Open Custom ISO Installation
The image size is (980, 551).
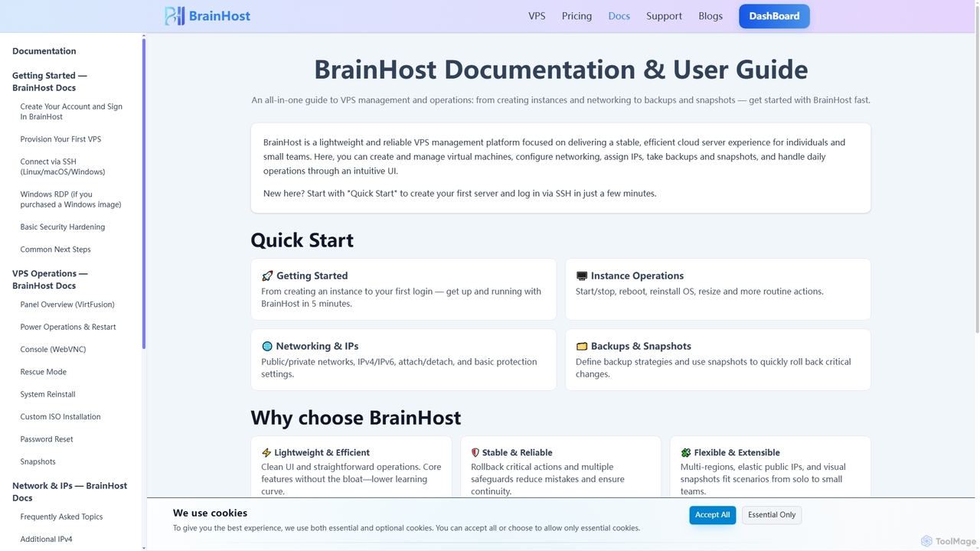(60, 417)
